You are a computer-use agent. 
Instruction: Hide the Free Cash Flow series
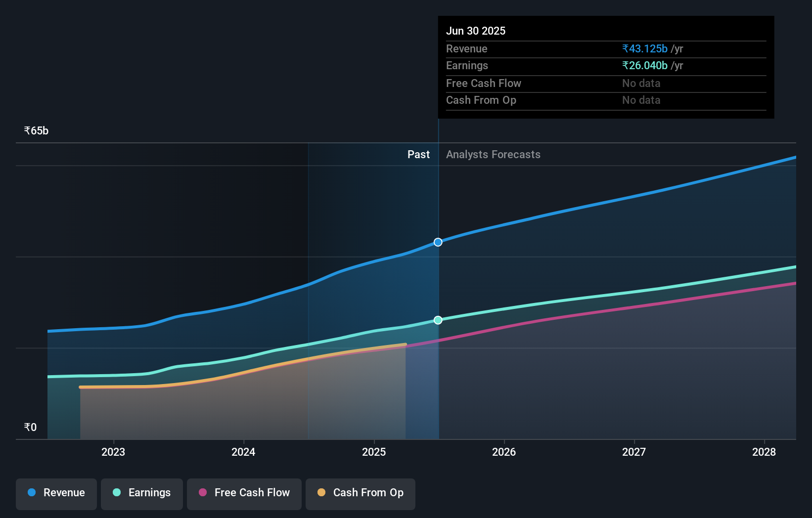click(244, 493)
